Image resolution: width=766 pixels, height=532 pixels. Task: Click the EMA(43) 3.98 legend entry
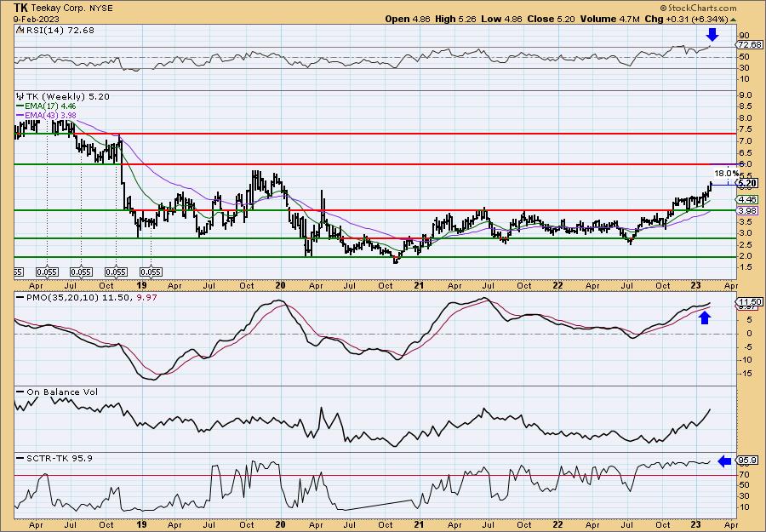pos(47,115)
